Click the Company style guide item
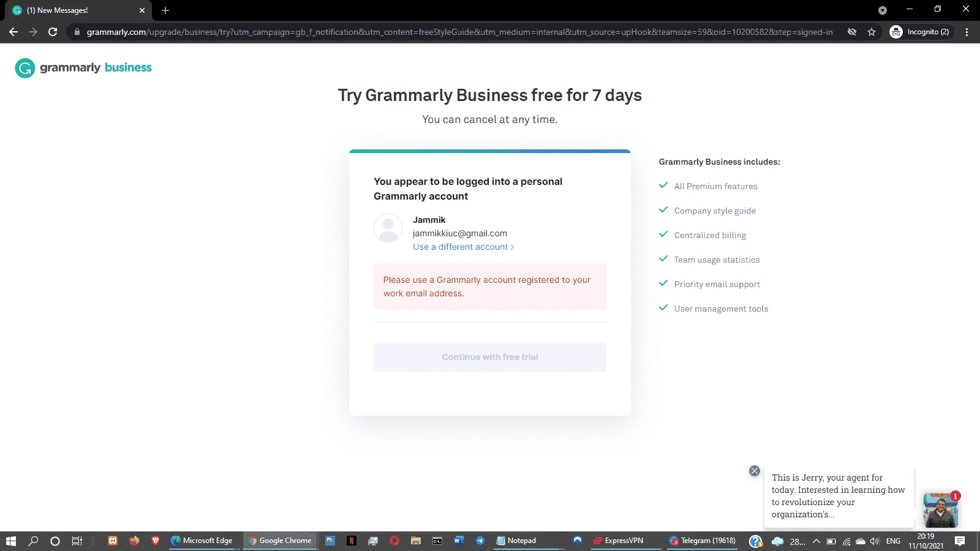This screenshot has width=980, height=551. click(715, 211)
